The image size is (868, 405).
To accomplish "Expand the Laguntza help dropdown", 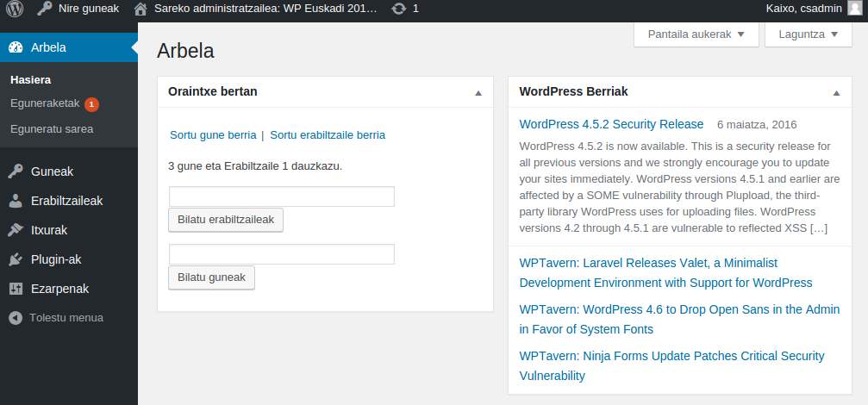I will click(808, 34).
